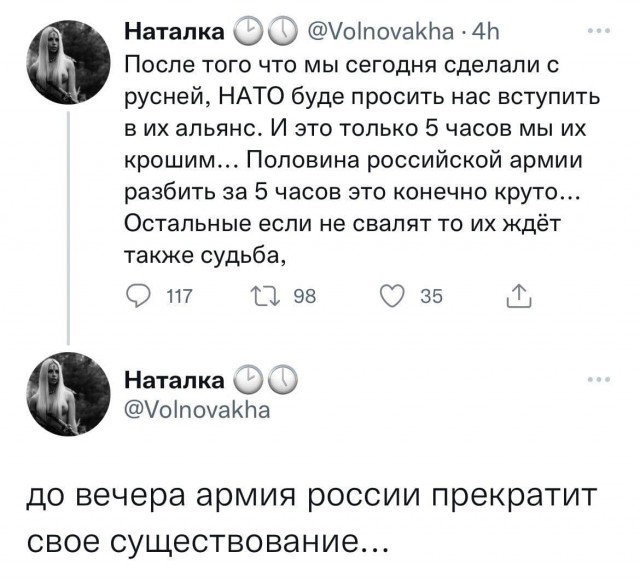
Task: Click the like count 35
Action: 430,295
